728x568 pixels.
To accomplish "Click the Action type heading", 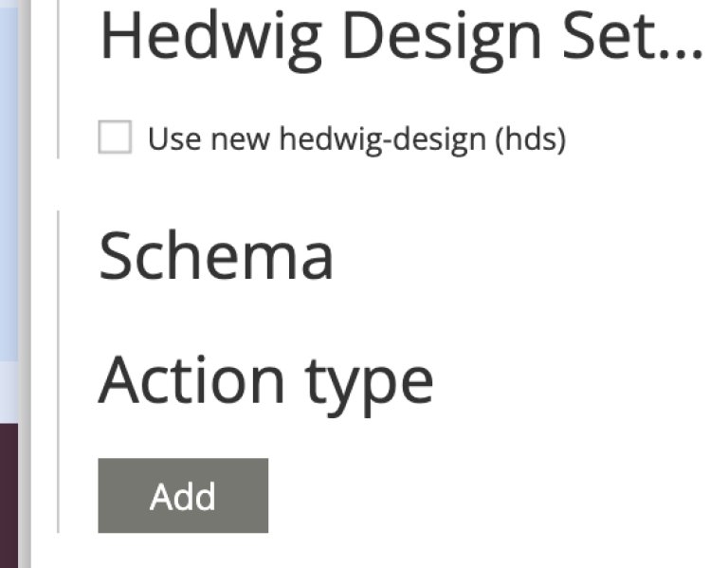I will (265, 380).
